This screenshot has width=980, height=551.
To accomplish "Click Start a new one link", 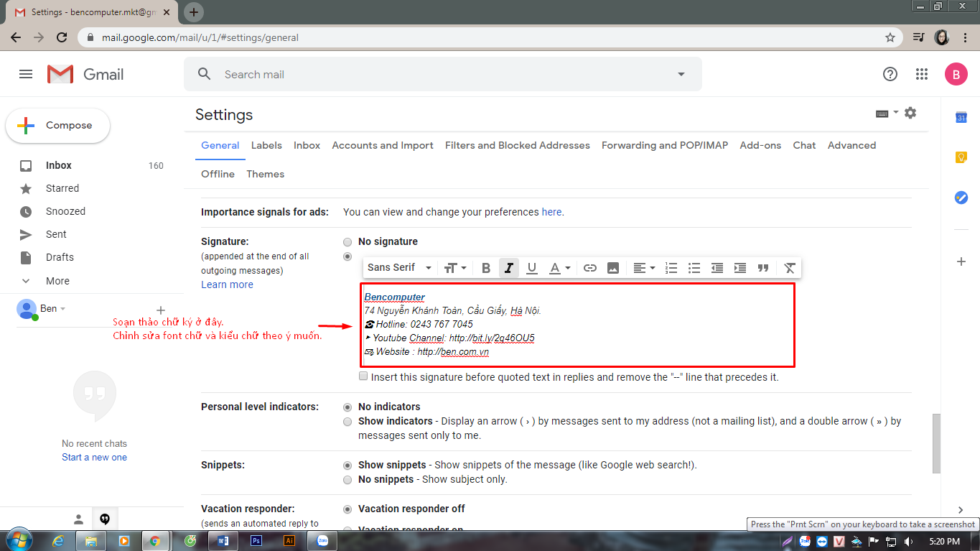I will click(x=94, y=457).
